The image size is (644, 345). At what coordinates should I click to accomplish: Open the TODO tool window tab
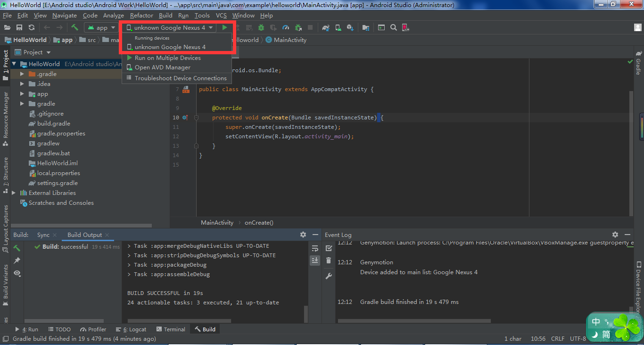click(x=59, y=329)
